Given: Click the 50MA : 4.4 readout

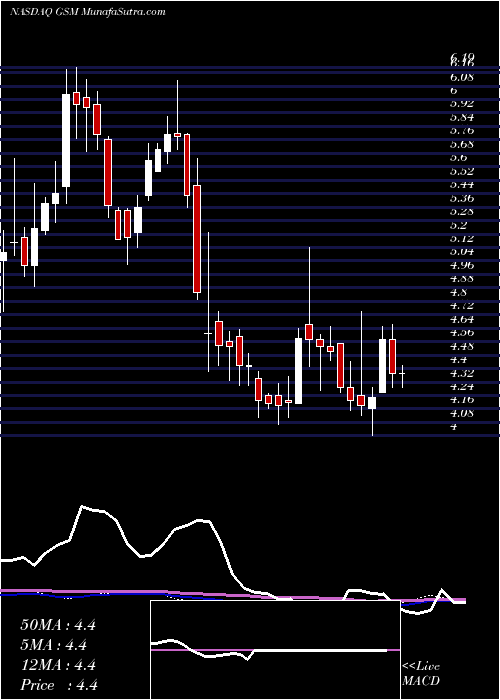Looking at the screenshot, I should click(x=58, y=625).
